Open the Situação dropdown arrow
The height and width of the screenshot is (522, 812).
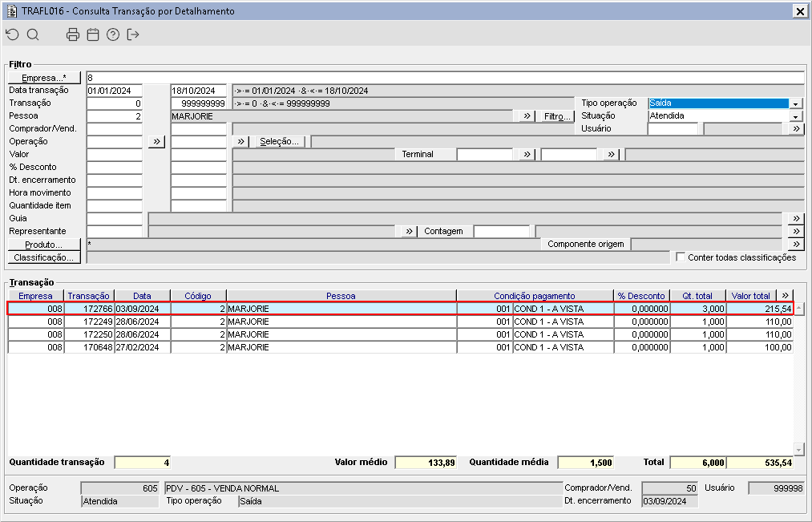pos(795,116)
